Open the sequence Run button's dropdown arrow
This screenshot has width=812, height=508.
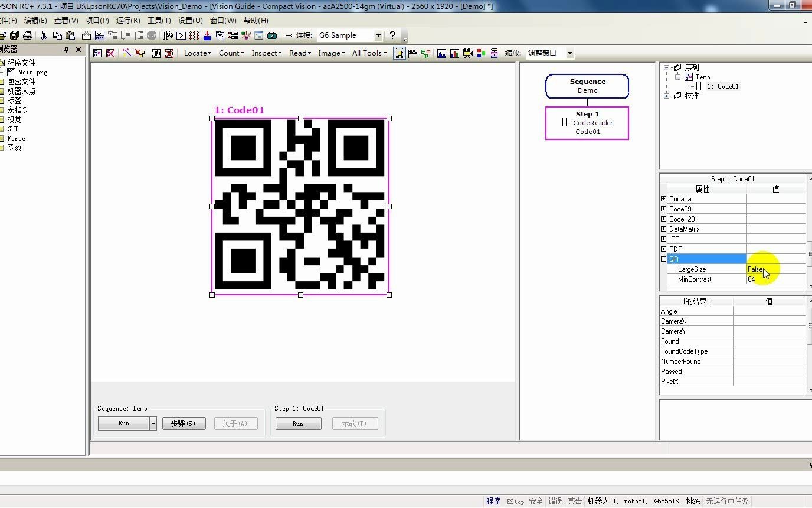153,424
